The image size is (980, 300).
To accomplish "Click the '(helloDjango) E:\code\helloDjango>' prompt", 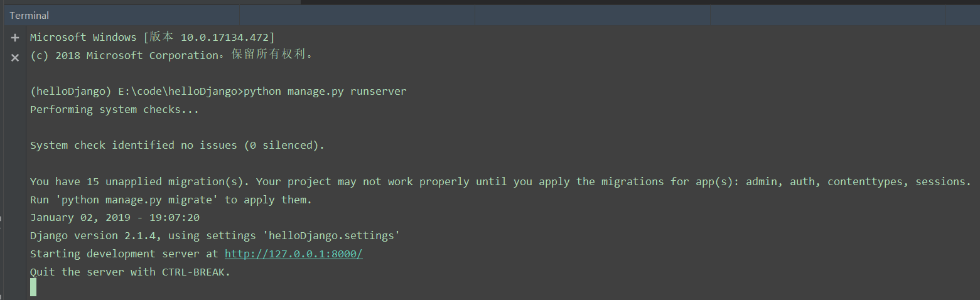I will click(x=135, y=92).
